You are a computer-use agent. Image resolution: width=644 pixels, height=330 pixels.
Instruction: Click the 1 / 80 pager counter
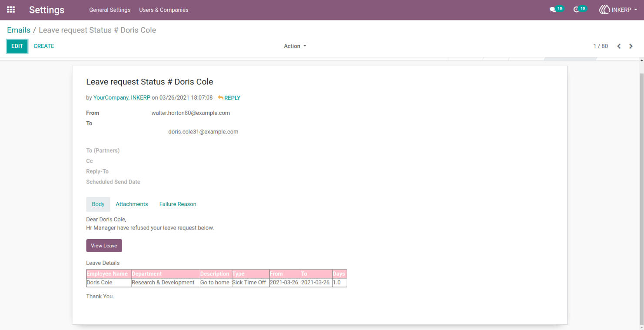click(601, 46)
